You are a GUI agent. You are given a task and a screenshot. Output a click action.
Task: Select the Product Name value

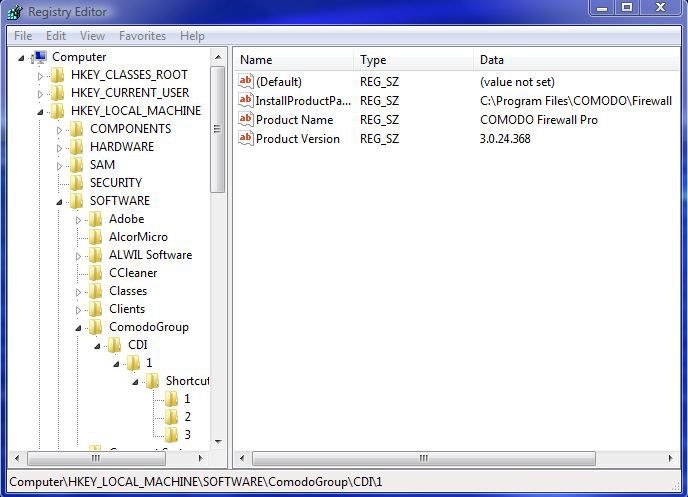click(294, 119)
